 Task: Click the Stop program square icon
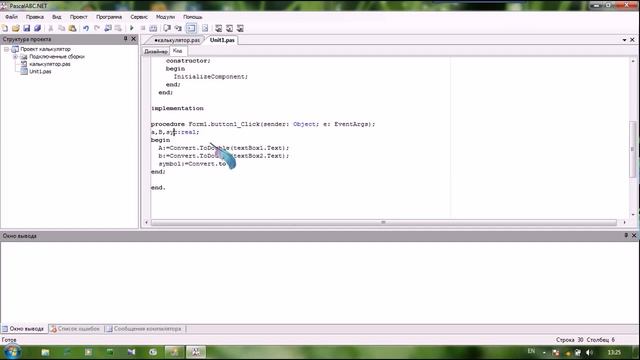(142, 28)
